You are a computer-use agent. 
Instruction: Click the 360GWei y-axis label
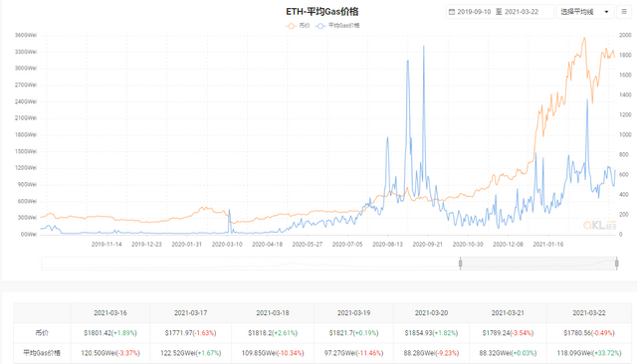pos(26,35)
